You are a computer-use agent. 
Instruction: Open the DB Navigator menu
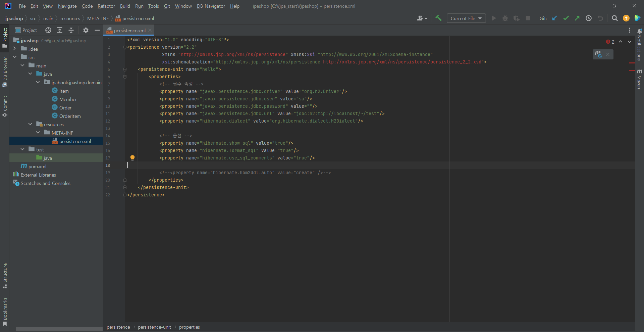pos(211,6)
